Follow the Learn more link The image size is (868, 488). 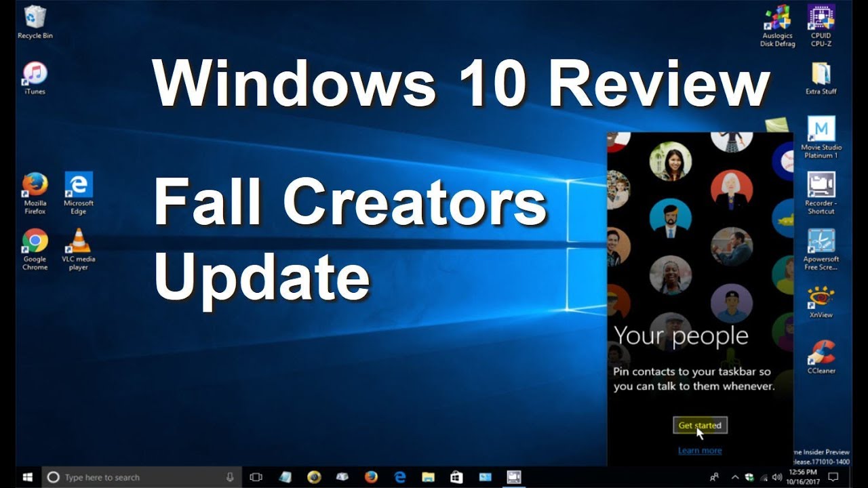tap(700, 451)
